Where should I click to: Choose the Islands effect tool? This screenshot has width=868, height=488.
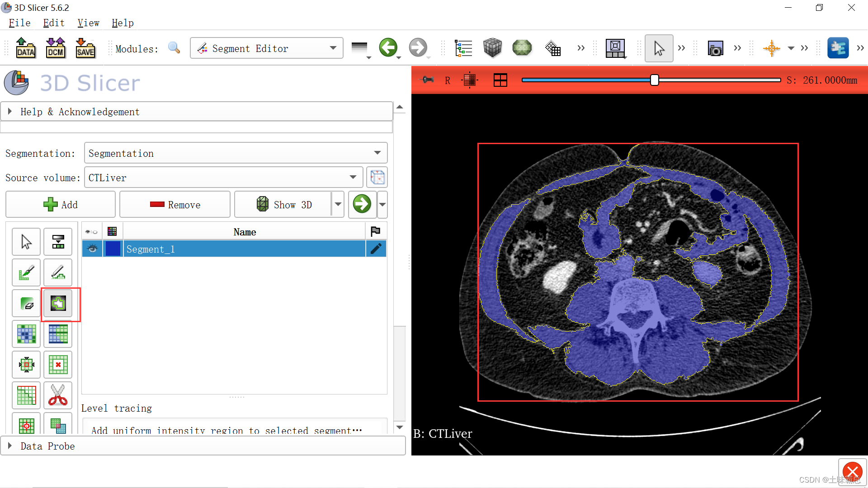pyautogui.click(x=26, y=425)
